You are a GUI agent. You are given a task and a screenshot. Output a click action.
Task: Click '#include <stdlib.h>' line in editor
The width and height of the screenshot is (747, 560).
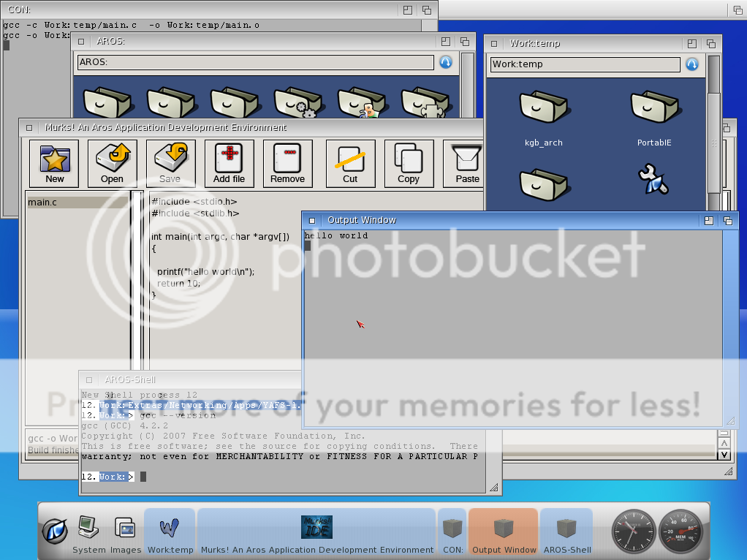[x=195, y=213]
